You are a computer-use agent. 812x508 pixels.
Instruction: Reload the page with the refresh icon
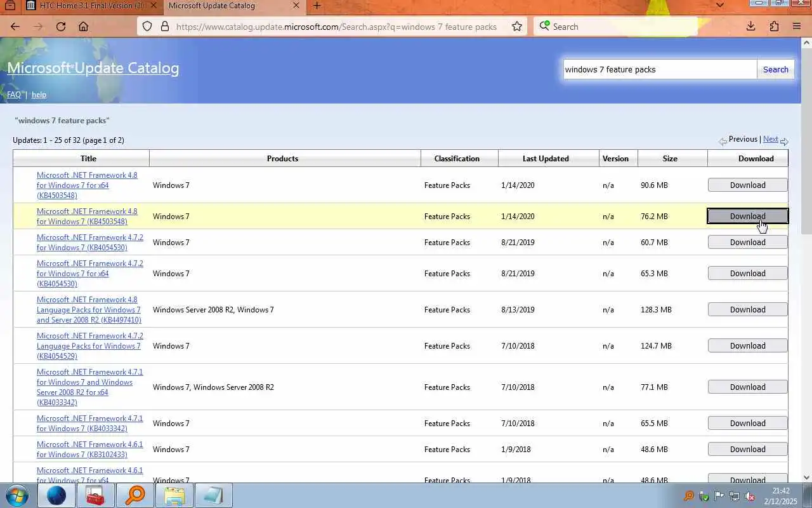pos(61,27)
